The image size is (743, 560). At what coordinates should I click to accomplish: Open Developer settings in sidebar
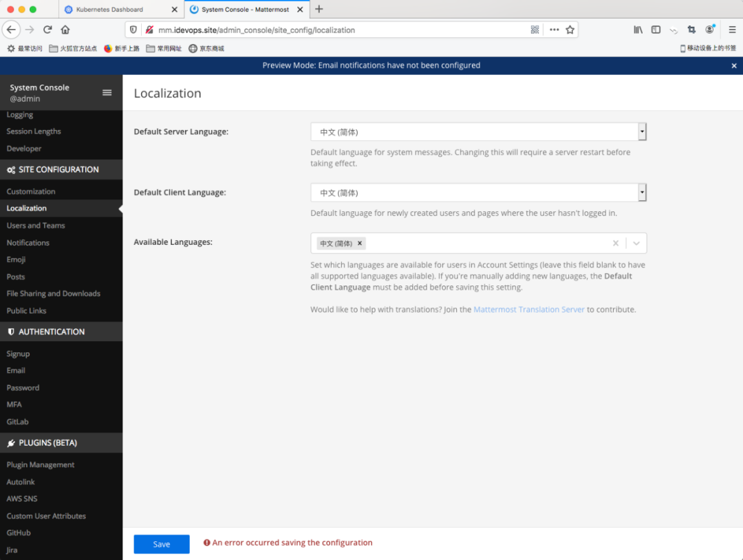click(x=23, y=149)
